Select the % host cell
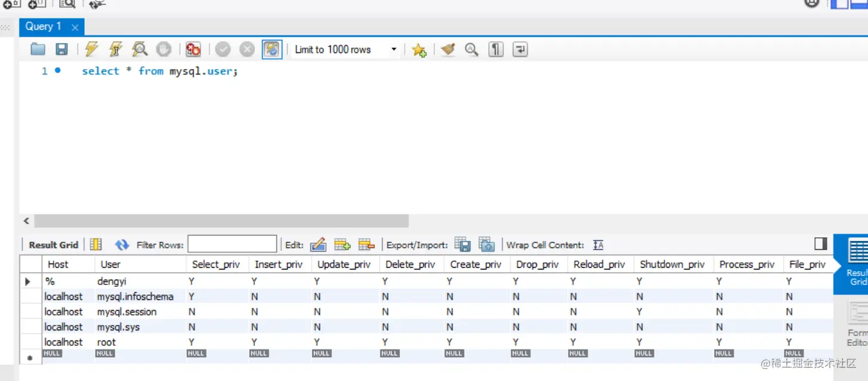The width and height of the screenshot is (868, 381). 67,281
